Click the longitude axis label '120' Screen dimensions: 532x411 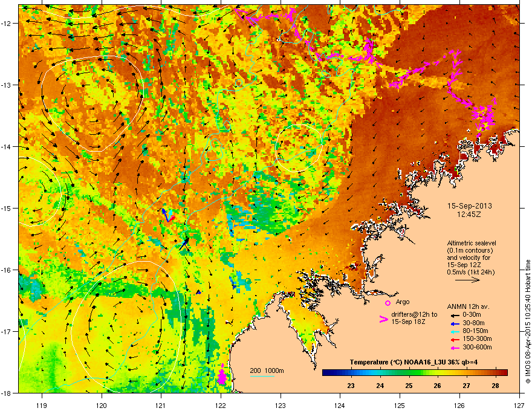[x=102, y=405]
